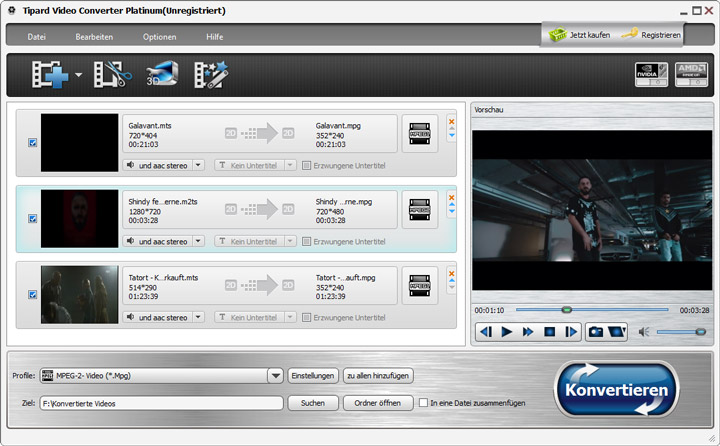
Task: Open audio track dropdown for Shindy file
Action: pyautogui.click(x=198, y=241)
